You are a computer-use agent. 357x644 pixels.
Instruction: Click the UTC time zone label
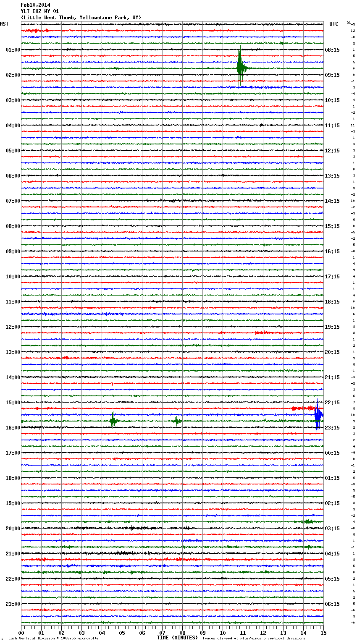333,24
